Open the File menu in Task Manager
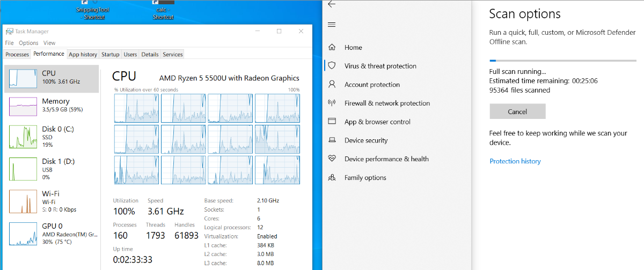644x270 pixels. 10,43
